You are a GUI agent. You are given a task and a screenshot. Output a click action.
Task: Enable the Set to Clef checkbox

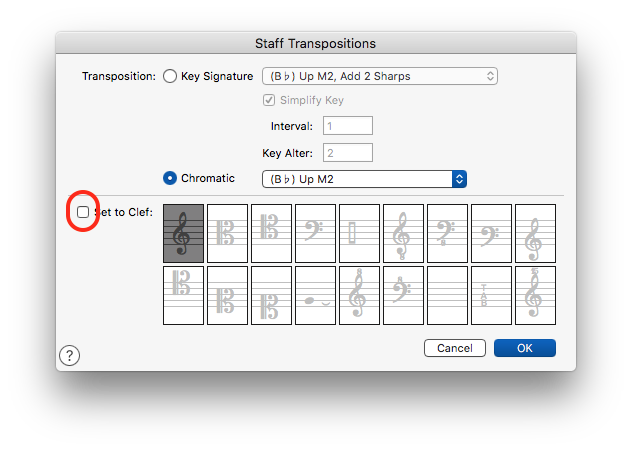coord(83,212)
